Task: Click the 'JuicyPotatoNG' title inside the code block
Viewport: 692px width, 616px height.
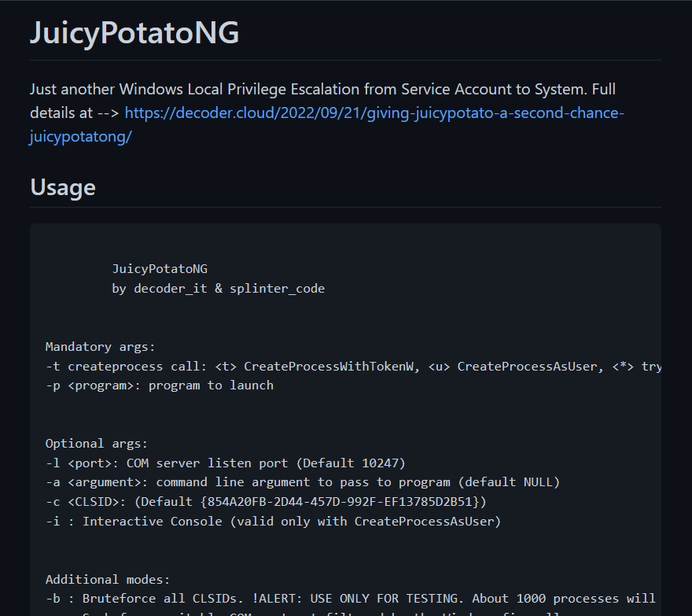Action: coord(160,268)
